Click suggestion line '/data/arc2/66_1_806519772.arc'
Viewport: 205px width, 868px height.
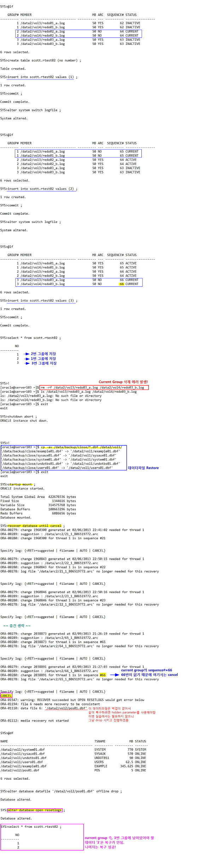(x=49, y=671)
